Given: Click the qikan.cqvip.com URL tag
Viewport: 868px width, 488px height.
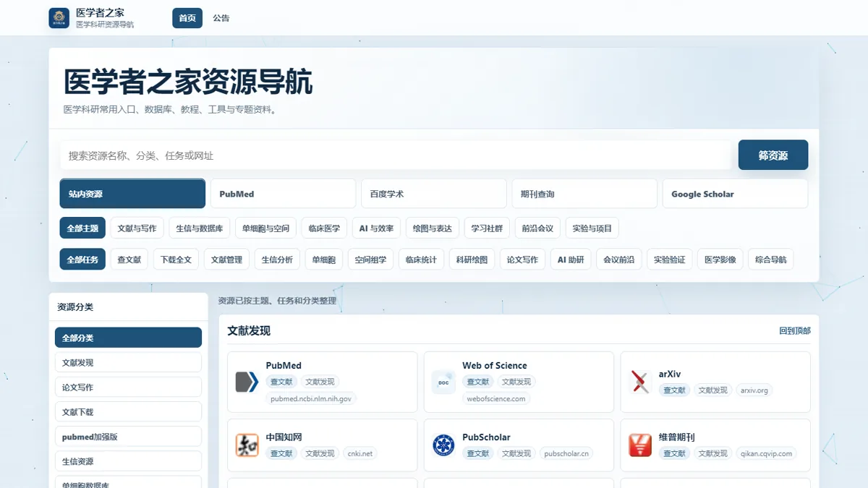Looking at the screenshot, I should pyautogui.click(x=766, y=453).
